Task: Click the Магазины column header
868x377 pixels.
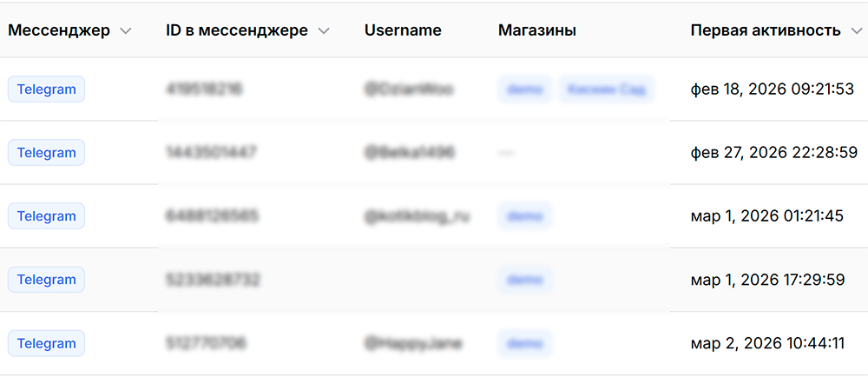Action: [537, 30]
